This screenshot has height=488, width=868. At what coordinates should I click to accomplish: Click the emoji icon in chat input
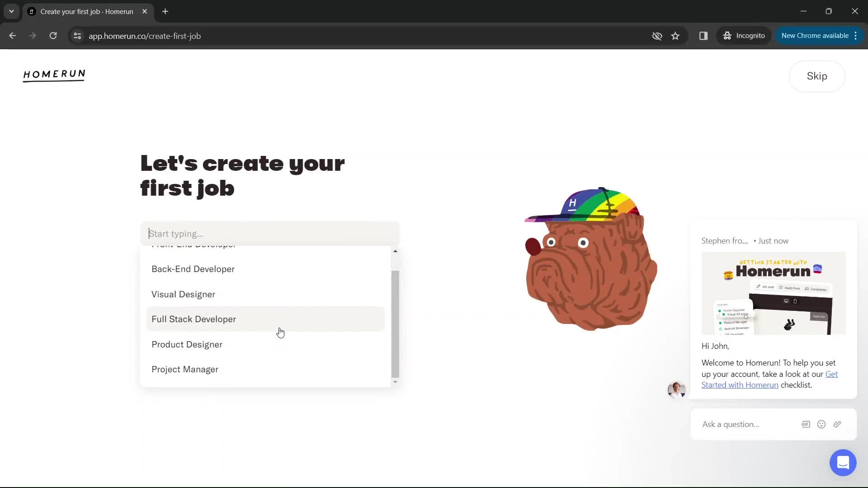822,424
